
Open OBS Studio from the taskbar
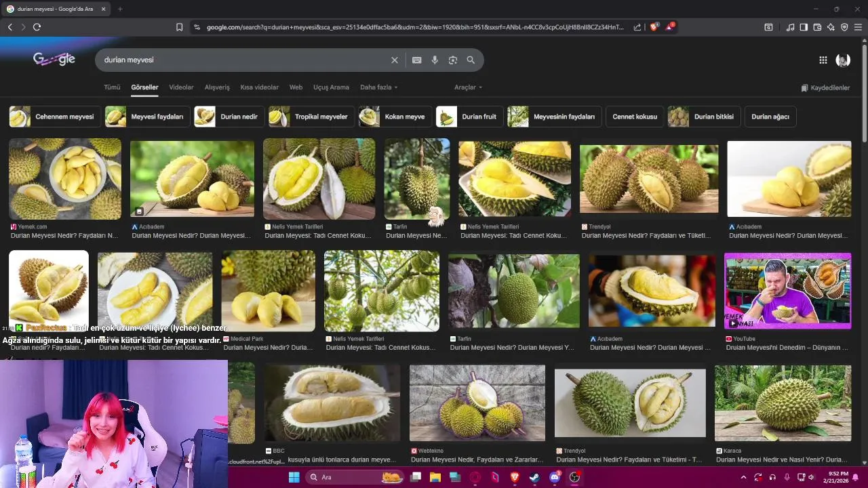pyautogui.click(x=574, y=477)
